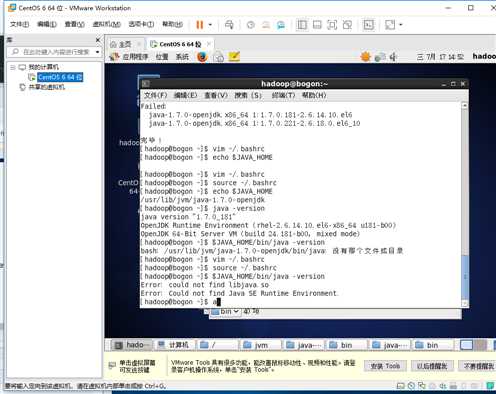The height and width of the screenshot is (394, 496).
Task: Open the bin location dropdown behind the terminal
Action: coord(225,312)
